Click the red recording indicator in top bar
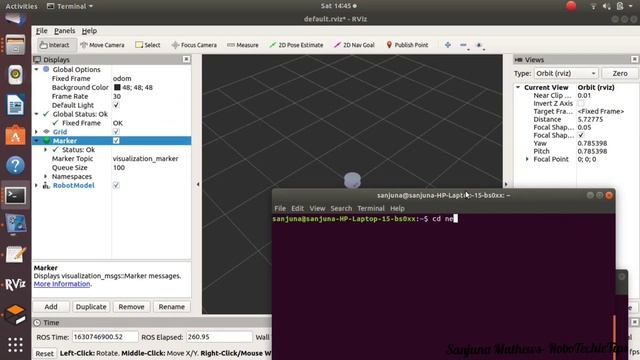Screen dimensions: 640x360 point(571,6)
